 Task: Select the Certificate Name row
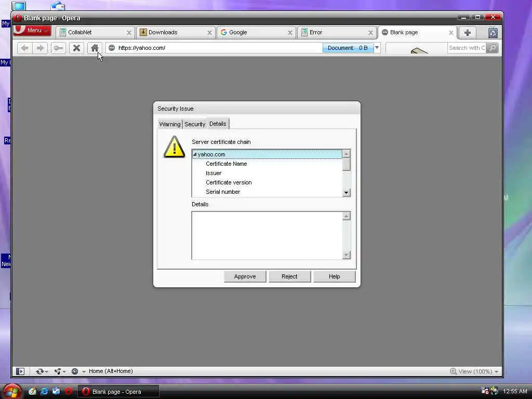[268, 164]
